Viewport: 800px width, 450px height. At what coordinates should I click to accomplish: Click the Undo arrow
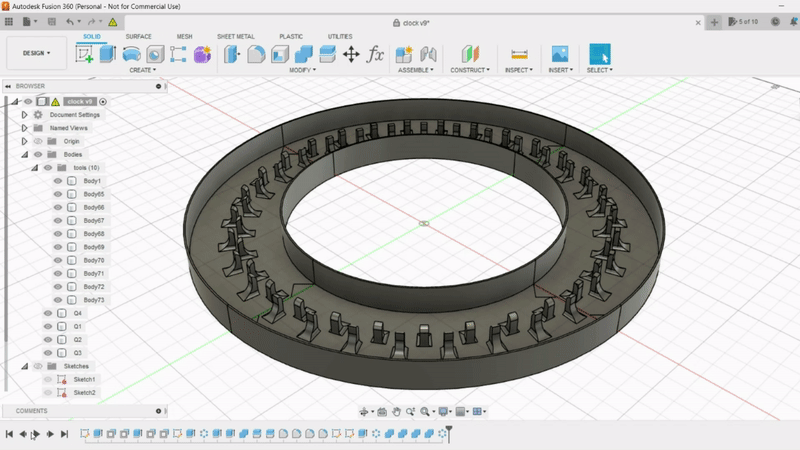point(70,22)
